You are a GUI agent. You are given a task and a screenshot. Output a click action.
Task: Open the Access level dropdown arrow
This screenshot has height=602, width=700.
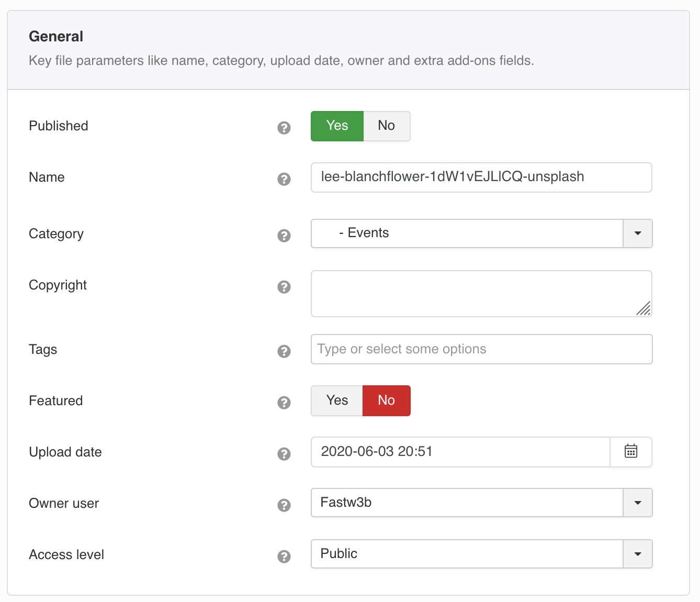pos(638,554)
